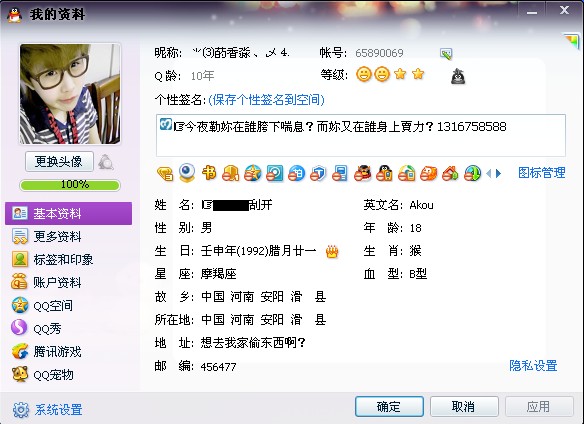Click the black penguin icon beside level

(x=458, y=76)
